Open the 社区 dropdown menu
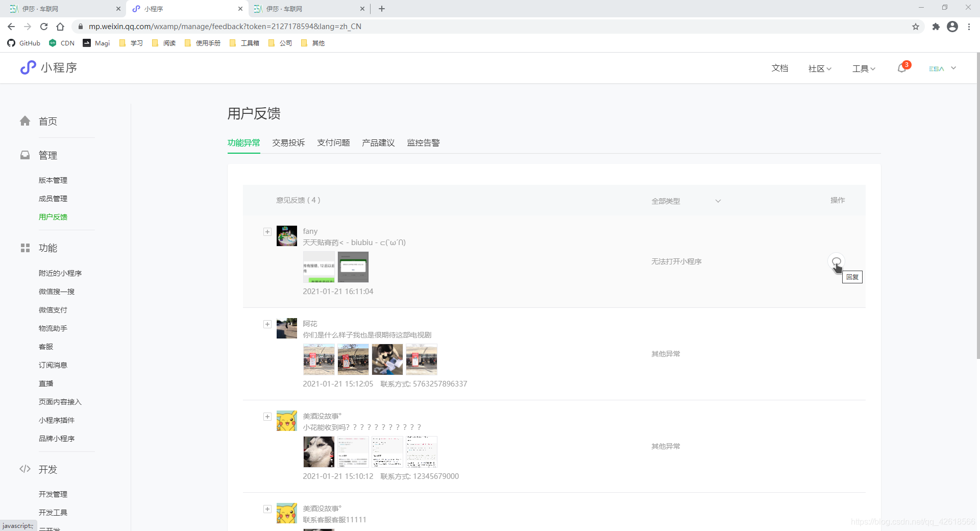Screen dimensions: 980x531 pos(820,68)
